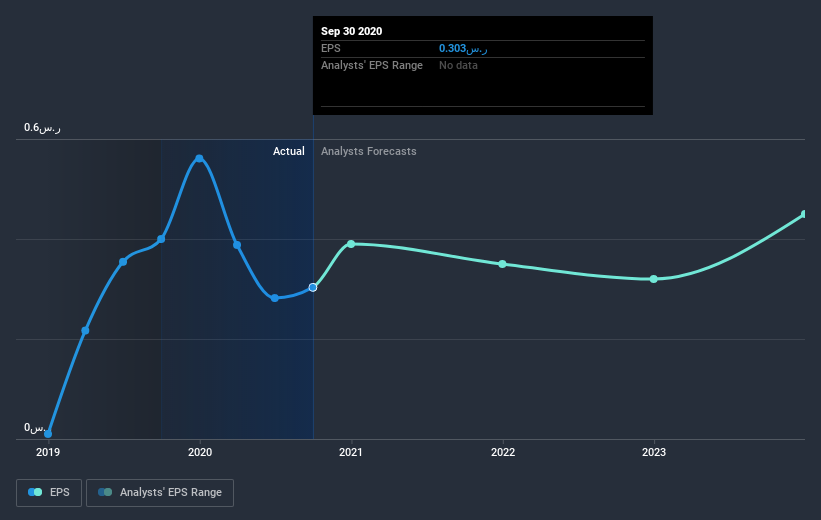Click the 2022 x-axis label
The height and width of the screenshot is (520, 821).
(x=503, y=452)
